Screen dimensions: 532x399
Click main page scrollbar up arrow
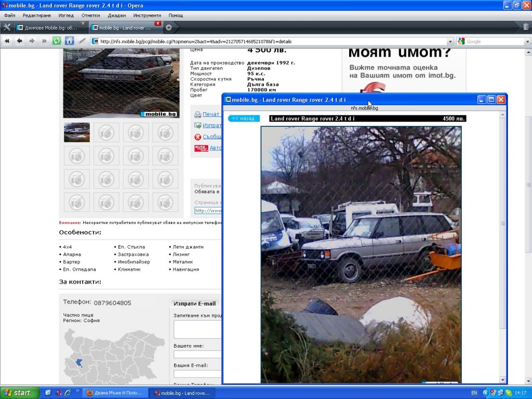click(528, 52)
